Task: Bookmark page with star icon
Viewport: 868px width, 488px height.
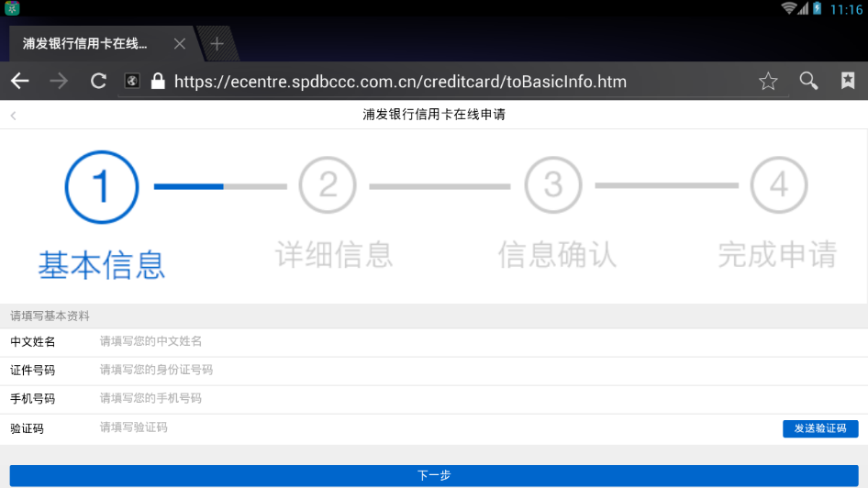Action: coord(768,81)
